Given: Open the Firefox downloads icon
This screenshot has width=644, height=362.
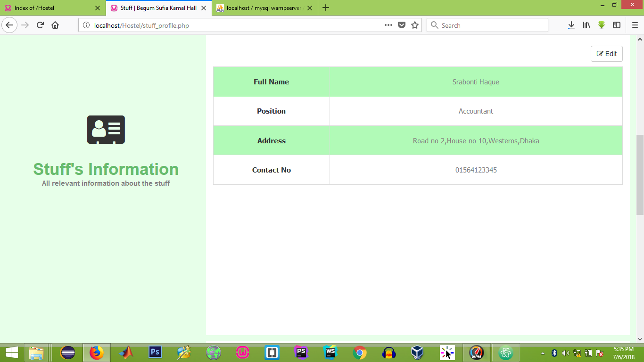Looking at the screenshot, I should click(571, 25).
